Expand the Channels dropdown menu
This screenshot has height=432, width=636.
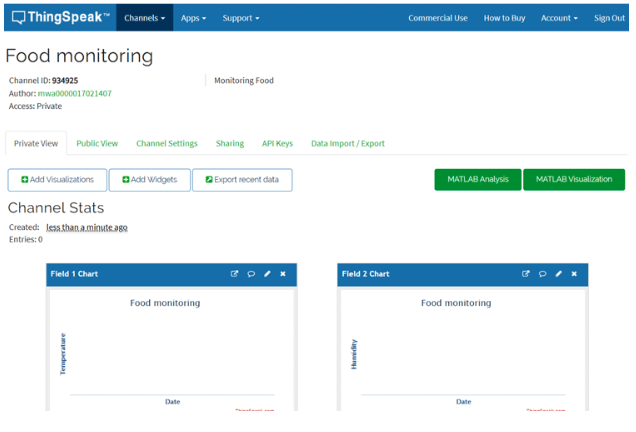[144, 18]
